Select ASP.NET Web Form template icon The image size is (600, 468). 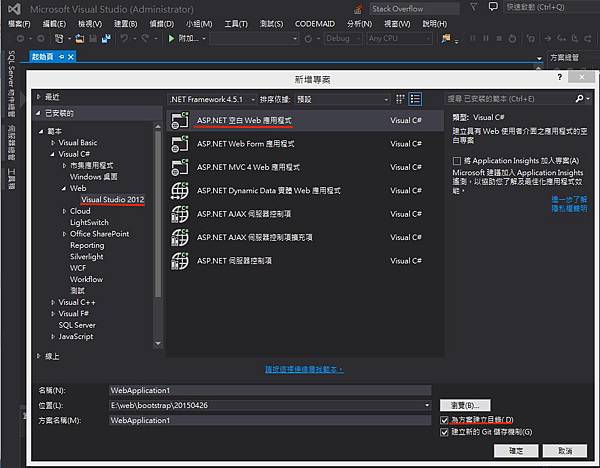(x=179, y=144)
